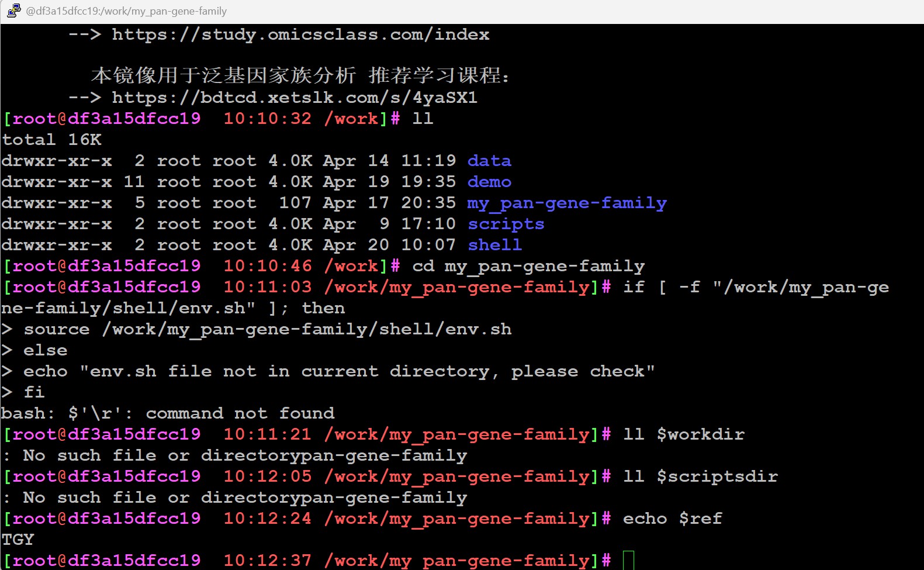Click the 'echo $ref' command text

tap(672, 519)
